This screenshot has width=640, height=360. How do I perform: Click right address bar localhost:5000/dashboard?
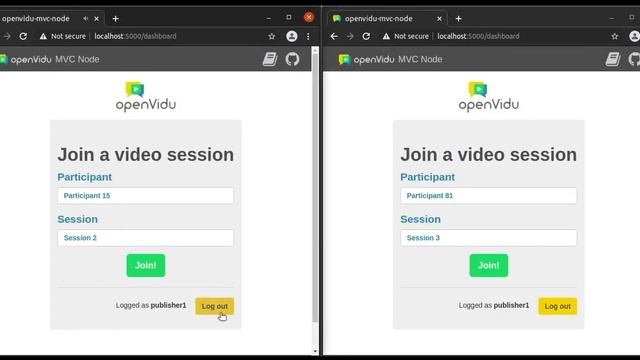coord(478,36)
